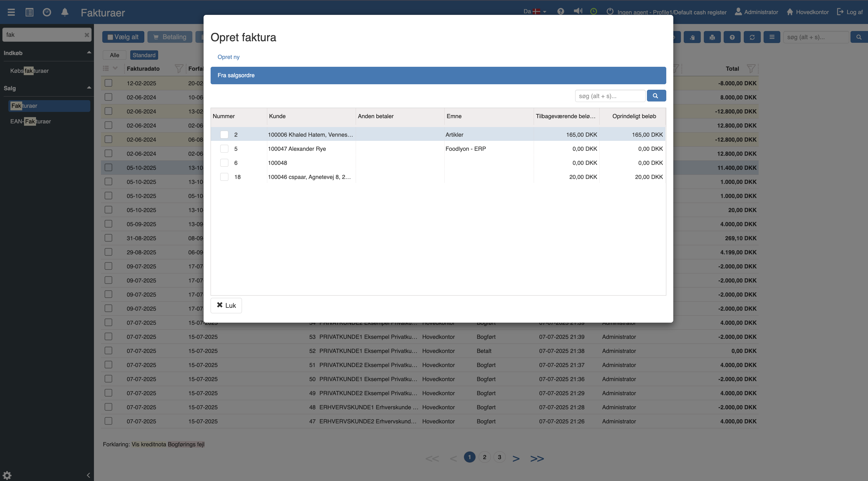
Task: Click the green clock icon in header
Action: 593,11
